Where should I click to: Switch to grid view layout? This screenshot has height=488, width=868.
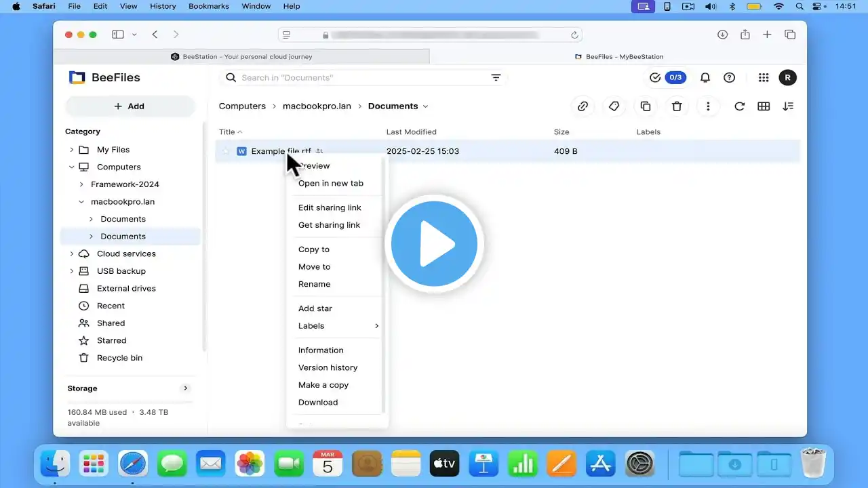click(764, 106)
